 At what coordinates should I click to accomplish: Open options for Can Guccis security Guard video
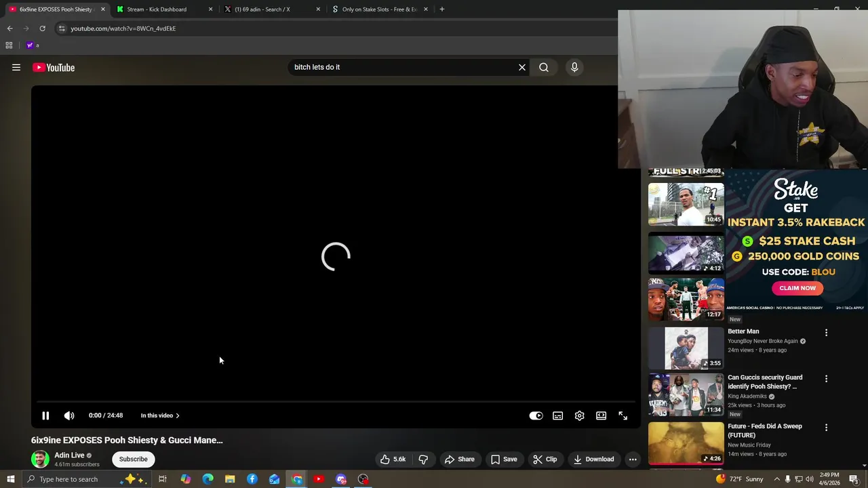pos(826,378)
